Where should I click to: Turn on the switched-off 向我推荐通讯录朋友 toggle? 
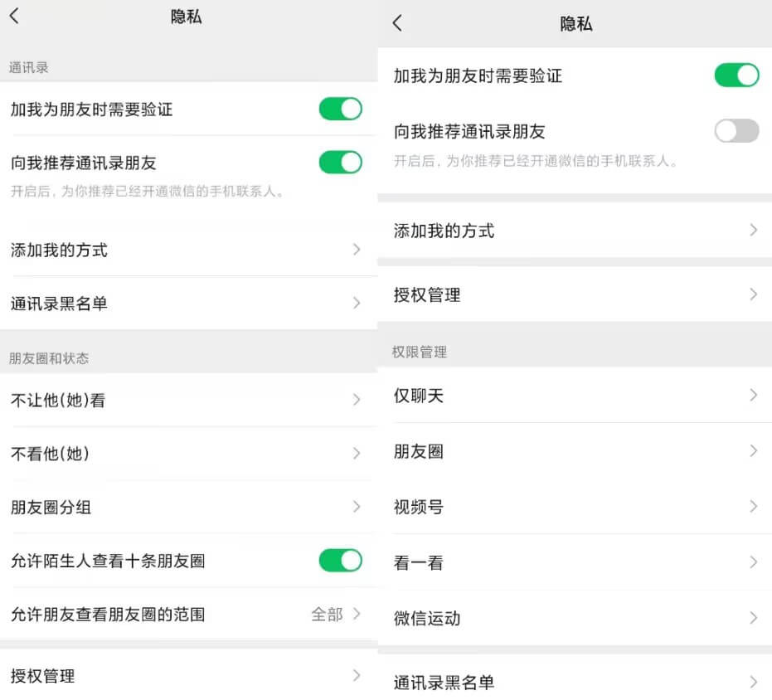pyautogui.click(x=736, y=131)
